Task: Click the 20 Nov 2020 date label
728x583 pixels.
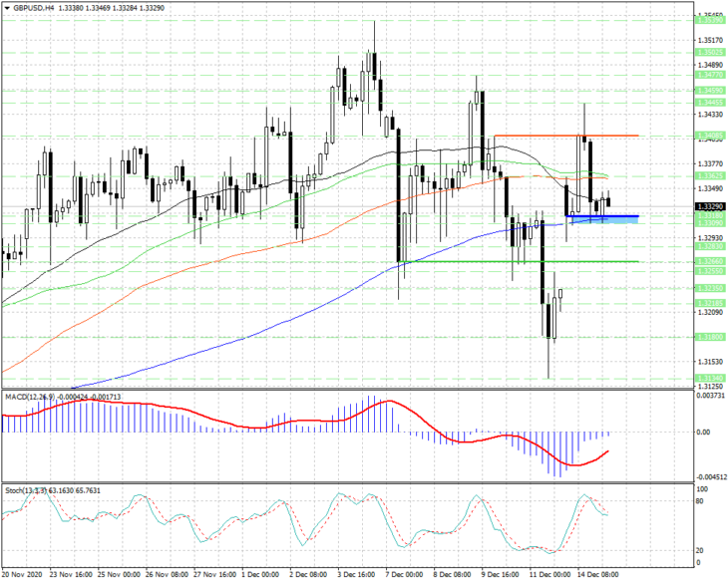Action: pyautogui.click(x=22, y=575)
